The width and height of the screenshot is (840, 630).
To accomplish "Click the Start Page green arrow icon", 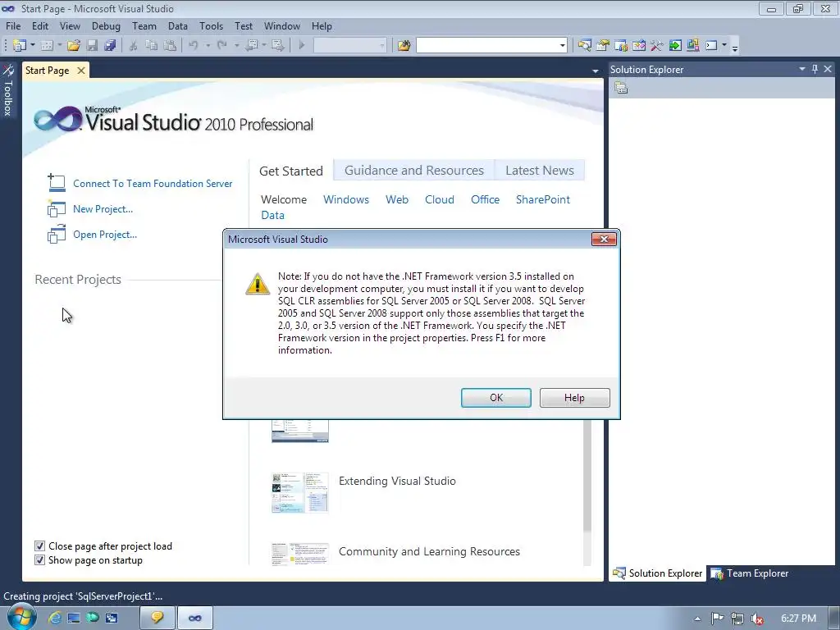I will (x=675, y=46).
